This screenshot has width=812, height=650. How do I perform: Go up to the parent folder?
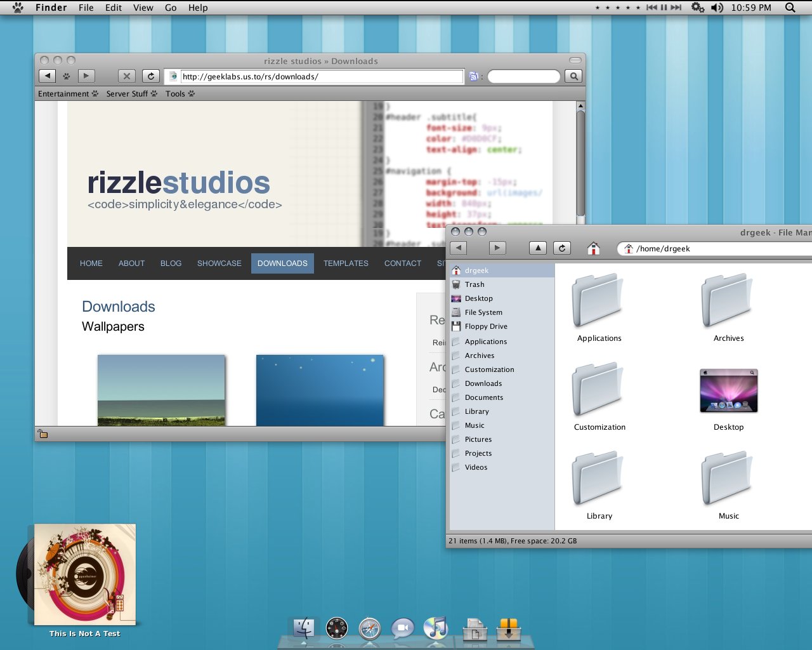(538, 248)
